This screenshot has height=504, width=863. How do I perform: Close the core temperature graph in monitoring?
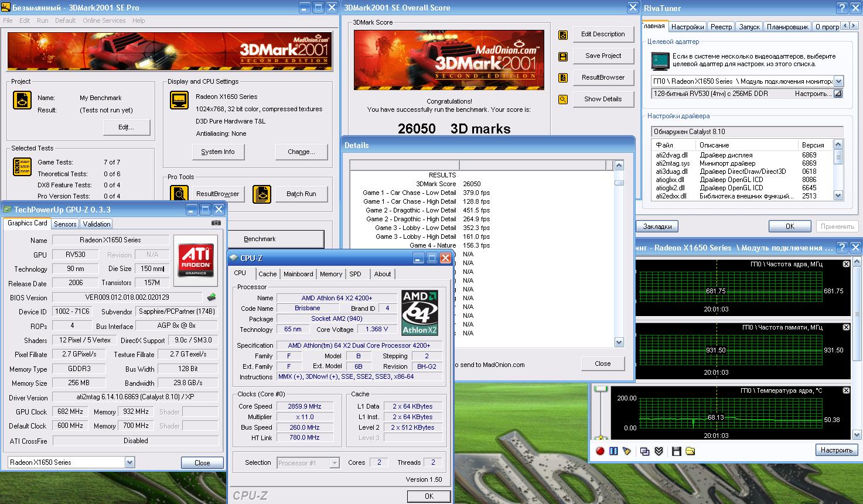pos(846,391)
